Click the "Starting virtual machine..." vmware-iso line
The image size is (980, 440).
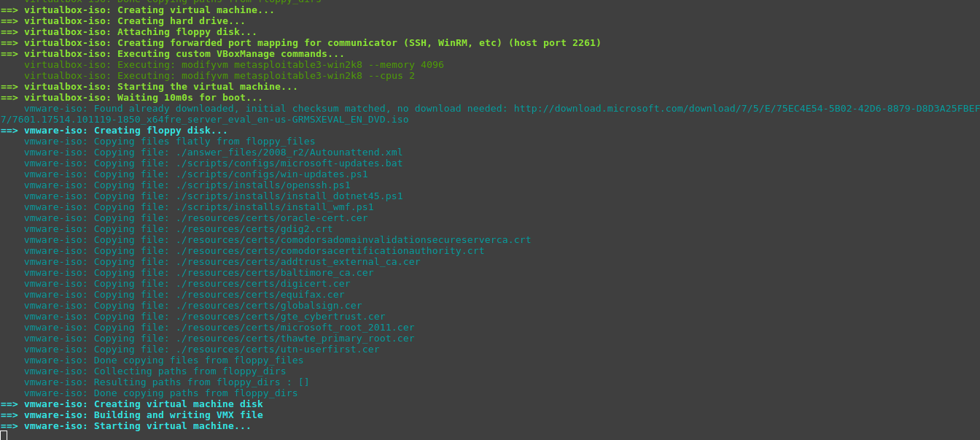172,426
